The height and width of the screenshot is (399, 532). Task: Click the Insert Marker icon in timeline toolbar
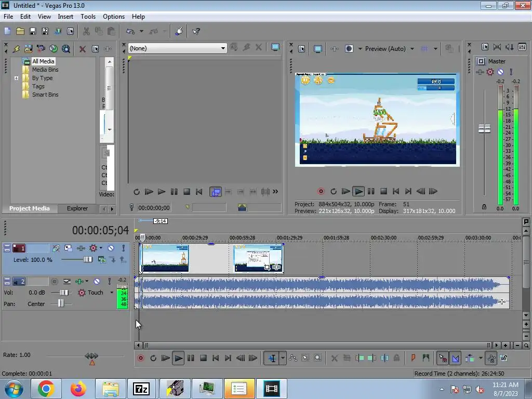[x=413, y=358]
